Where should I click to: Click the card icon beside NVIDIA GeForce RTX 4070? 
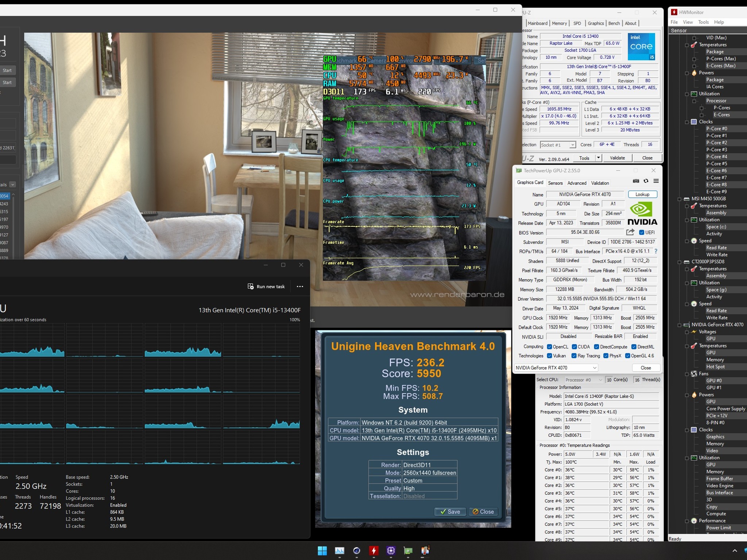686,325
